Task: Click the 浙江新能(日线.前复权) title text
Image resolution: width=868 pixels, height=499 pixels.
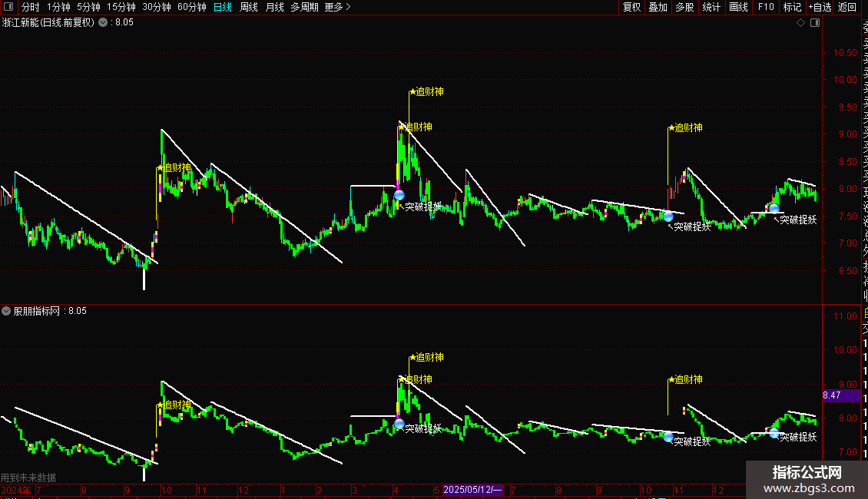Action: tap(48, 23)
